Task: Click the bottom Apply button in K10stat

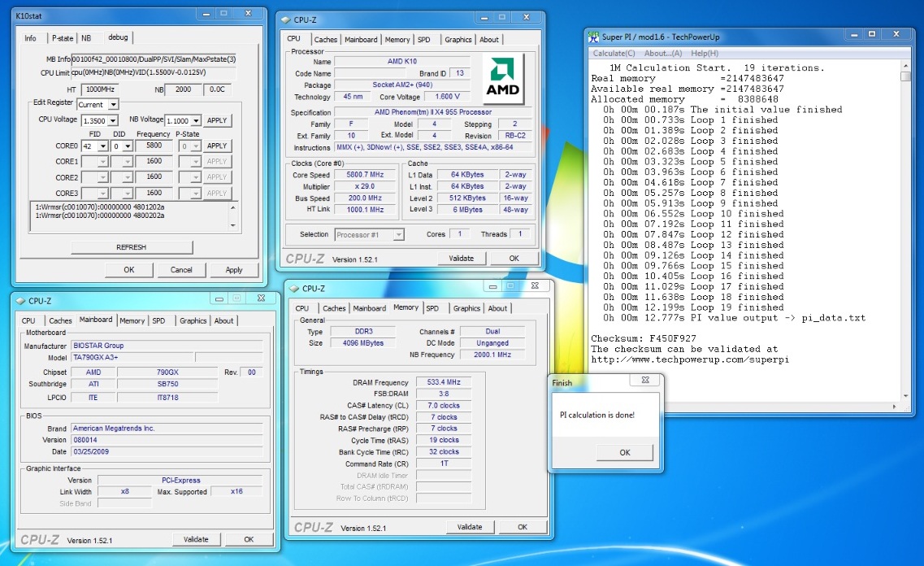Action: (234, 270)
